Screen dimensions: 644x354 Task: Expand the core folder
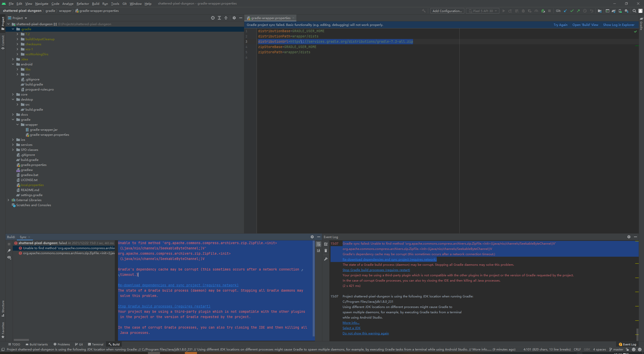coord(13,94)
